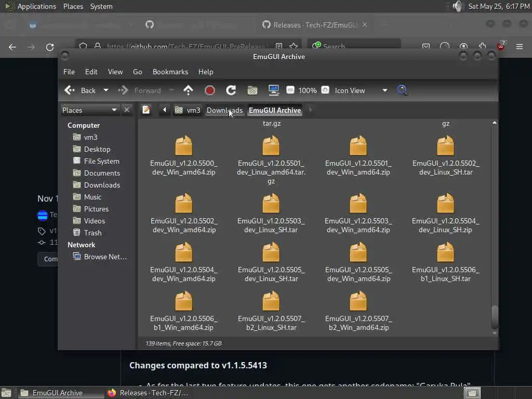Screen dimensions: 532x399
Task: Zoom in using the plus icon
Action: [x=325, y=90]
